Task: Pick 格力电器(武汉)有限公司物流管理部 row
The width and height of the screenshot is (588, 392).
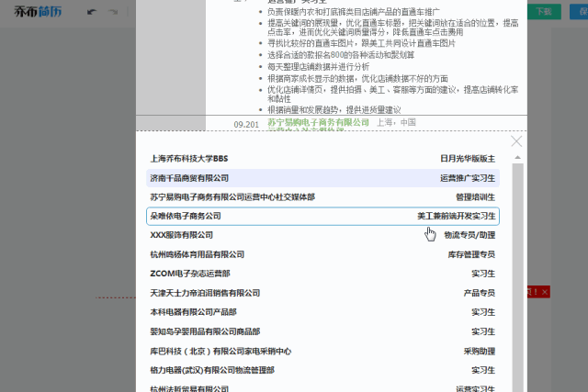Action: pyautogui.click(x=322, y=371)
